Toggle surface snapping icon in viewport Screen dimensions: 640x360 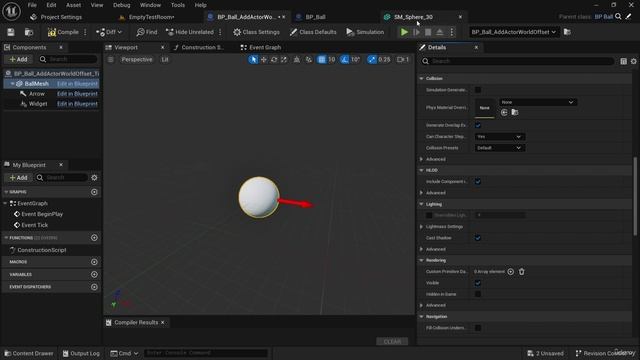point(309,60)
